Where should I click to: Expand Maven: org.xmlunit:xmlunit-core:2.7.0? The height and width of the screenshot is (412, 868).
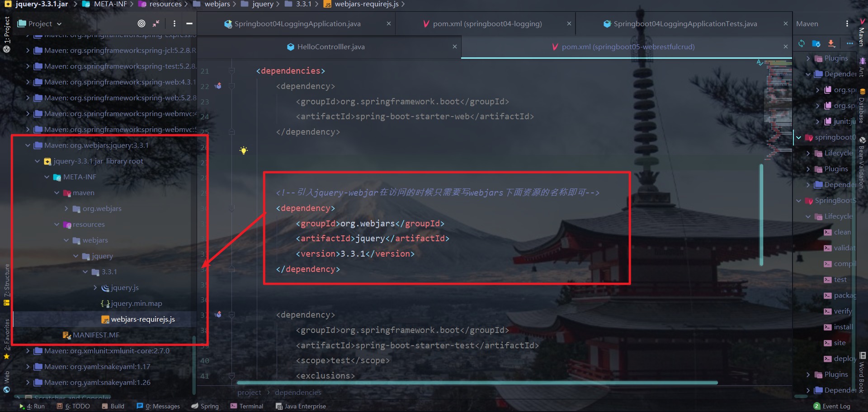point(28,351)
